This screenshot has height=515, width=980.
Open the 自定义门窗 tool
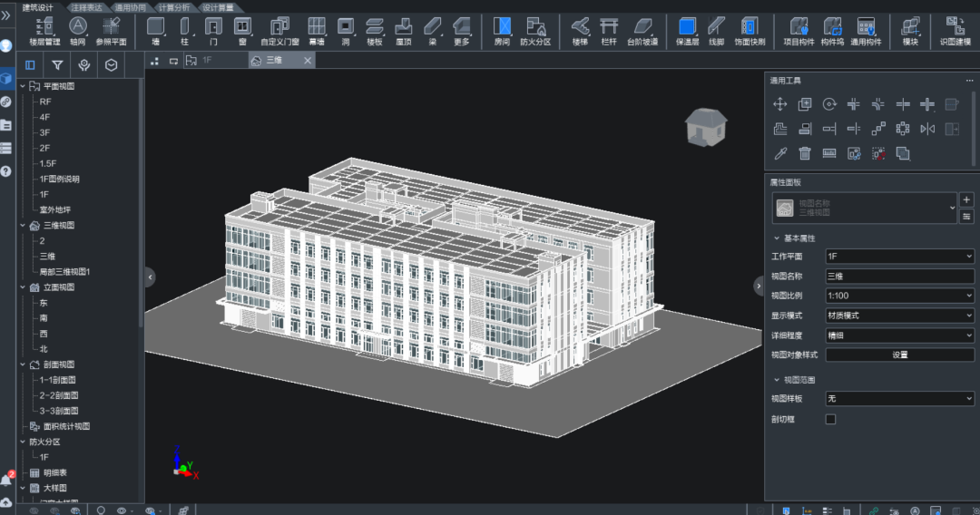[x=279, y=31]
